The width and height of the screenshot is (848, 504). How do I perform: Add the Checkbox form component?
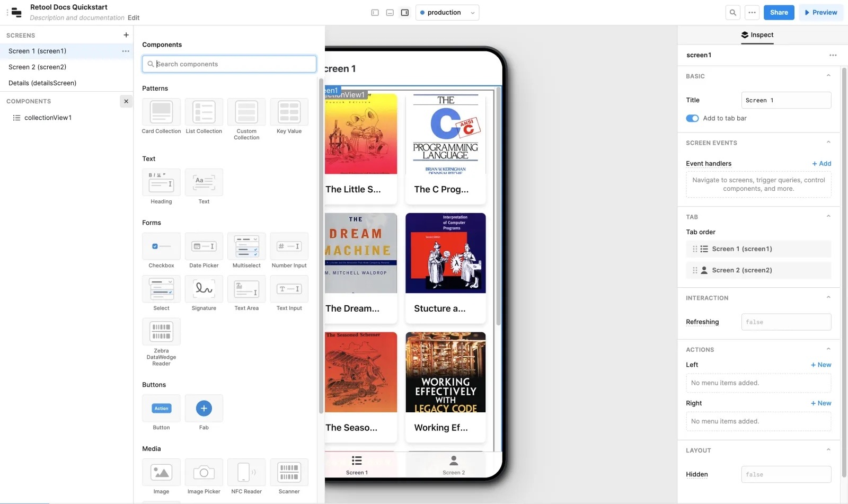click(x=161, y=246)
